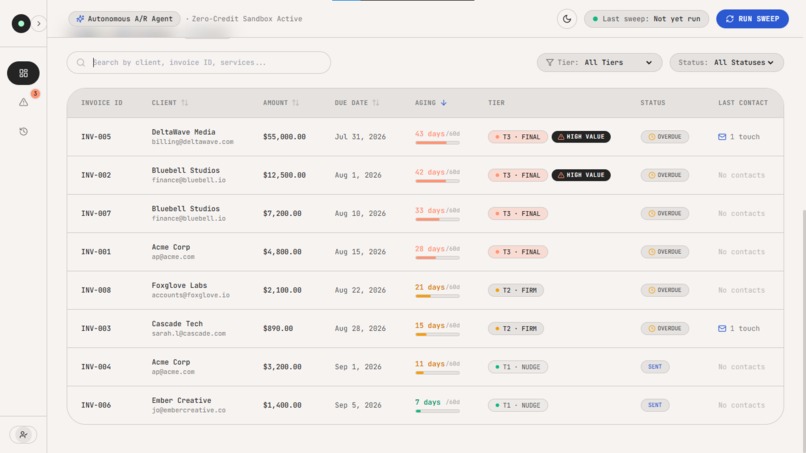Click the finance@bluebell.io email in INV-002 row
Screen dimensions: 806x453
pos(189,180)
